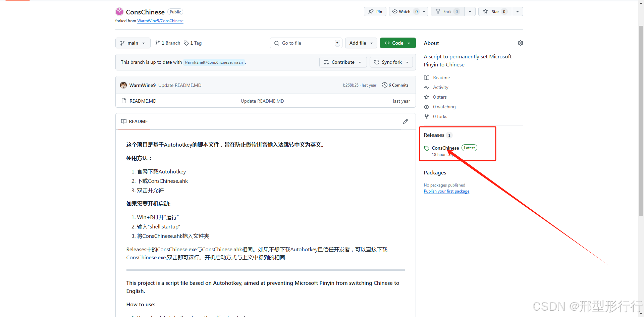View the 0 stars link
This screenshot has height=317, width=644.
(440, 97)
